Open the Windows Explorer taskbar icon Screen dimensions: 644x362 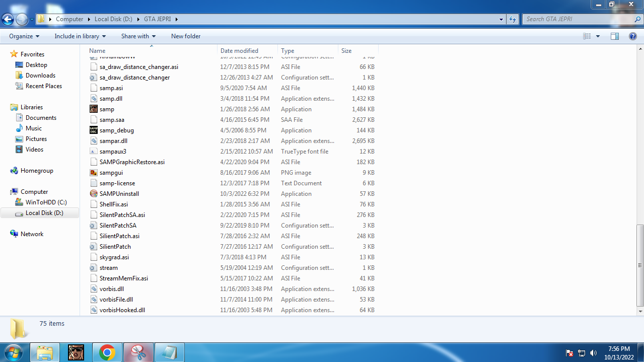click(x=45, y=352)
